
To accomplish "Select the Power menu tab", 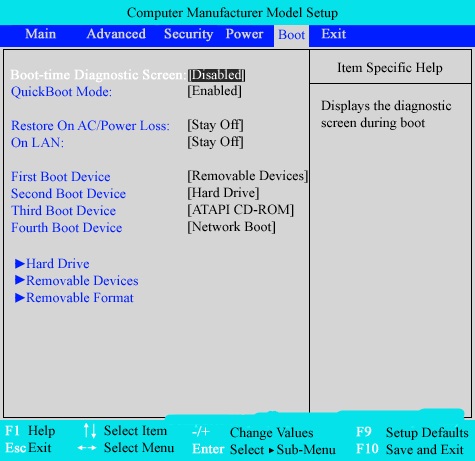I will (x=244, y=34).
